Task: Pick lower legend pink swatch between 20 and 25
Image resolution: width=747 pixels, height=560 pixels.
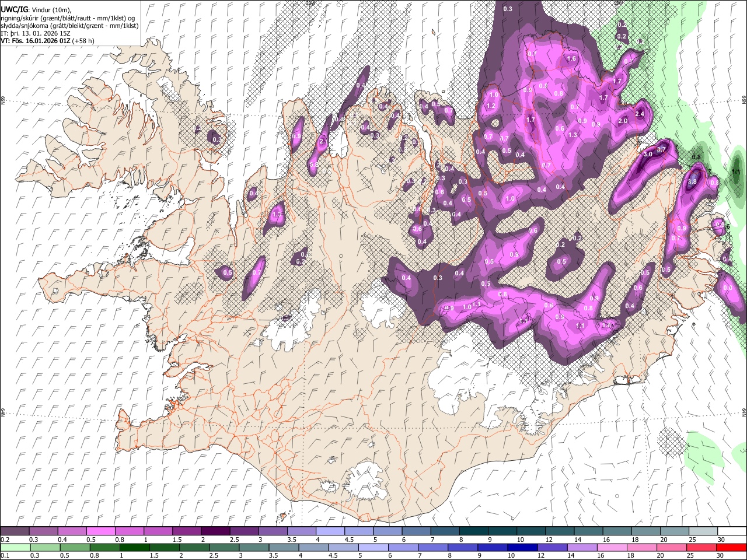Action: (x=672, y=548)
